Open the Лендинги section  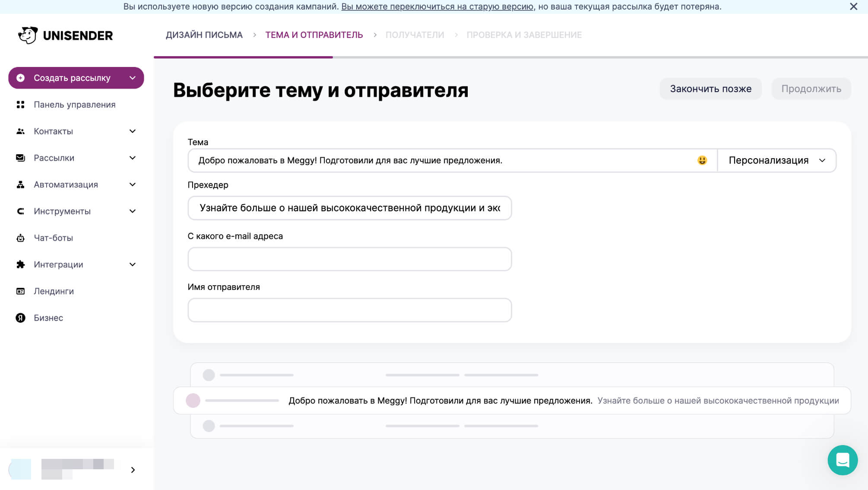pos(53,291)
